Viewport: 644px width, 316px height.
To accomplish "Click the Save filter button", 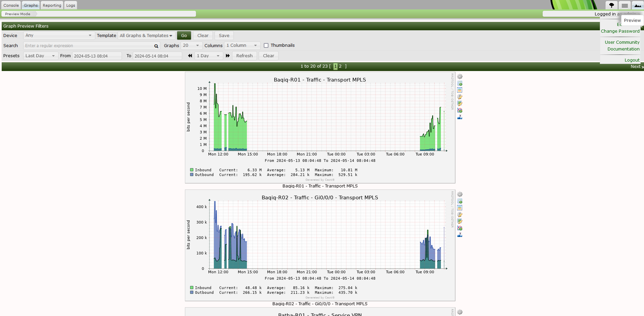I will coord(224,36).
